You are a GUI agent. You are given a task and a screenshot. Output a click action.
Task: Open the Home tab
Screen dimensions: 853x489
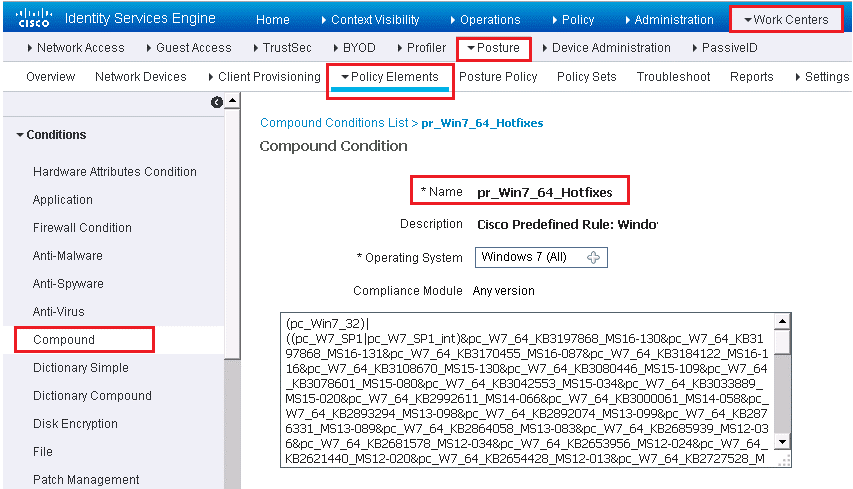[x=273, y=20]
